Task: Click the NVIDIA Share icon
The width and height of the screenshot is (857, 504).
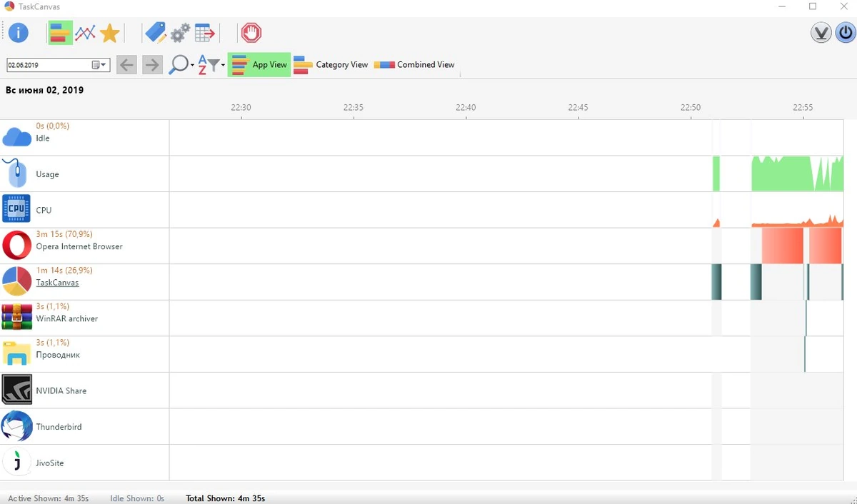Action: (x=16, y=390)
